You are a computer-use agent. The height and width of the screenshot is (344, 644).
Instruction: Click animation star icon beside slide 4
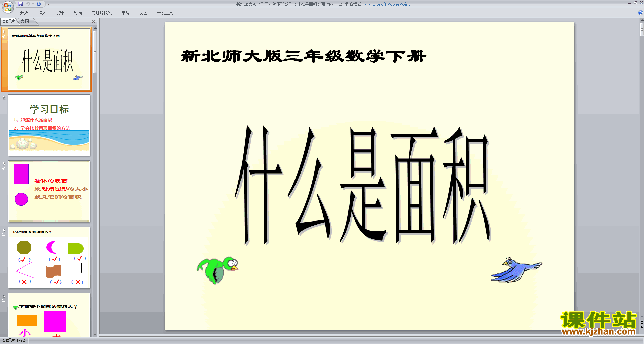point(4,234)
